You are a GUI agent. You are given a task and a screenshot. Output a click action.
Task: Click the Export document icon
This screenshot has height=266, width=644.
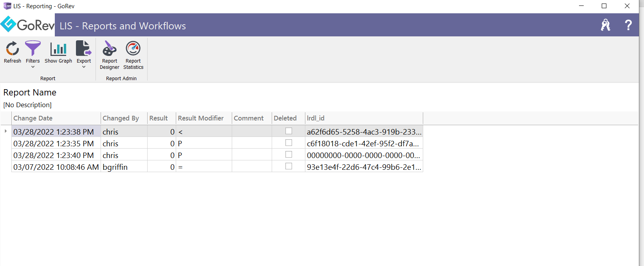click(x=83, y=49)
